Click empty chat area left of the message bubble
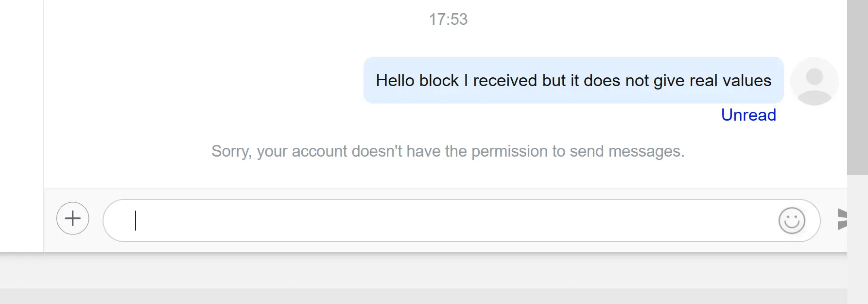Screen dimensions: 868x304 (x=204, y=80)
